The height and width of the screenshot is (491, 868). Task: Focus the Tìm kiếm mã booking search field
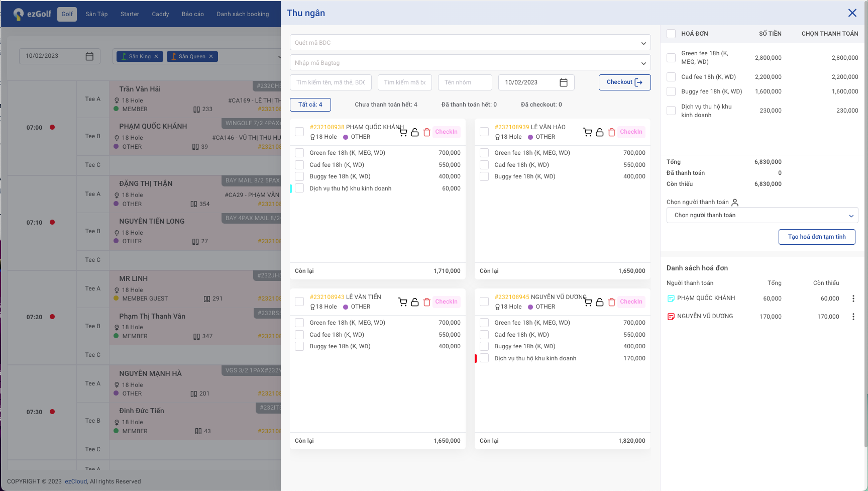click(x=405, y=82)
